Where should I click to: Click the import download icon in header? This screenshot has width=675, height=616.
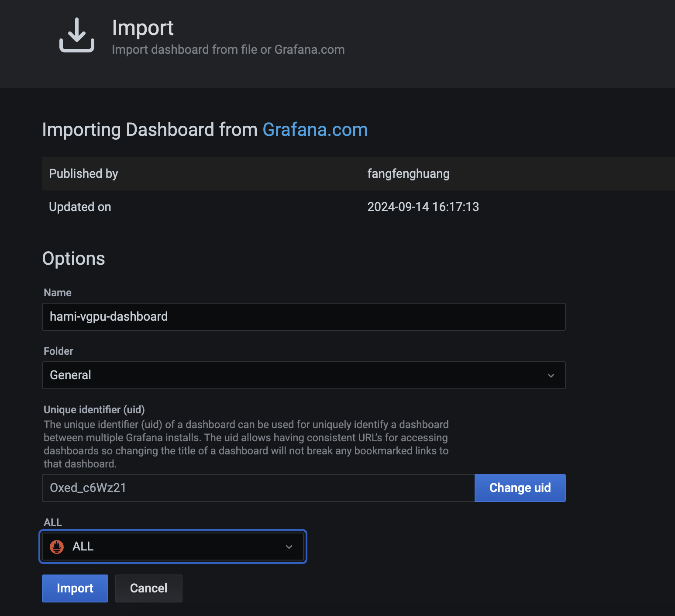[77, 35]
